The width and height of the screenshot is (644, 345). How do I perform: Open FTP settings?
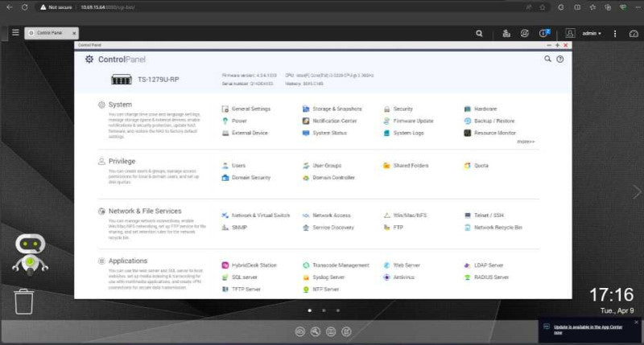point(393,228)
